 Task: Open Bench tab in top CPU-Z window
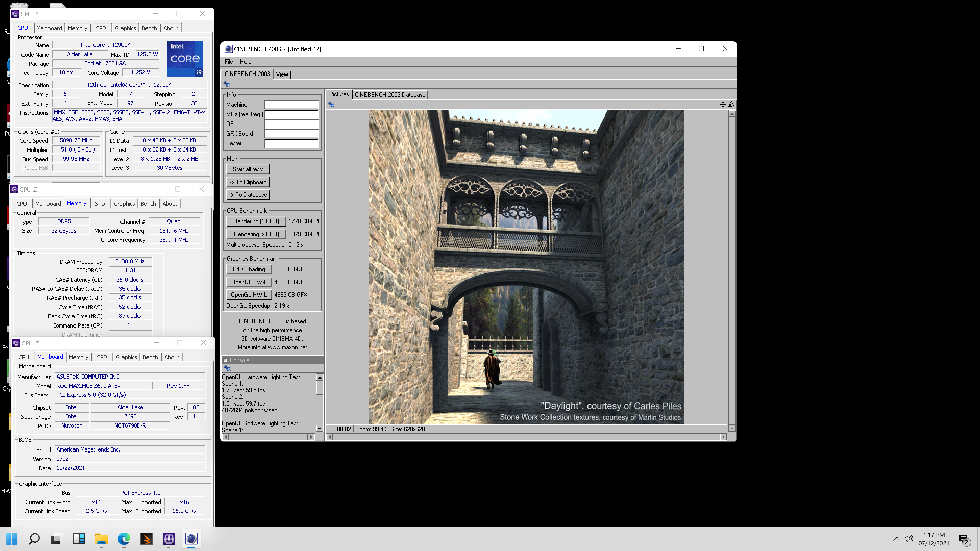click(x=149, y=28)
